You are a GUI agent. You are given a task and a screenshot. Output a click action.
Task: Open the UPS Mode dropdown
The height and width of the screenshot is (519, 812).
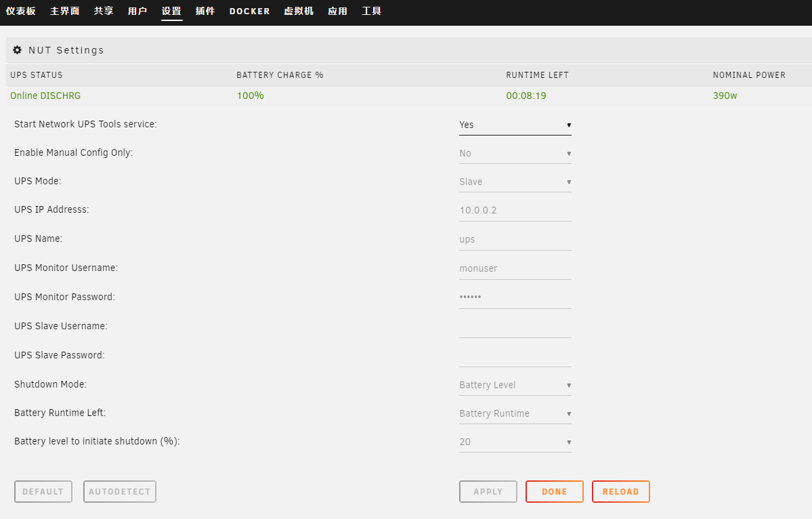pyautogui.click(x=515, y=182)
